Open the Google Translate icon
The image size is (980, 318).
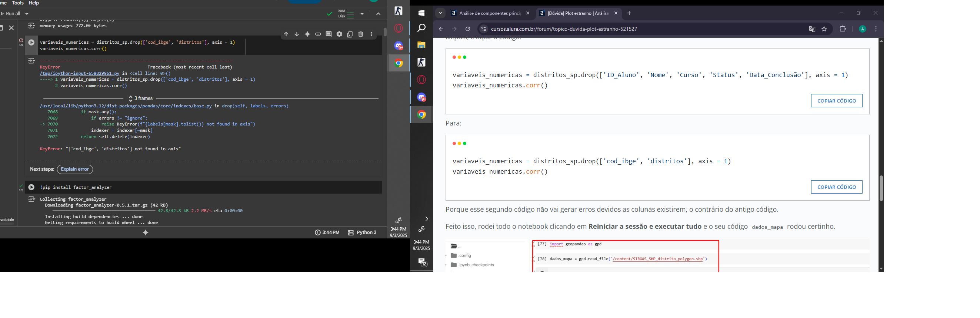pos(812,29)
